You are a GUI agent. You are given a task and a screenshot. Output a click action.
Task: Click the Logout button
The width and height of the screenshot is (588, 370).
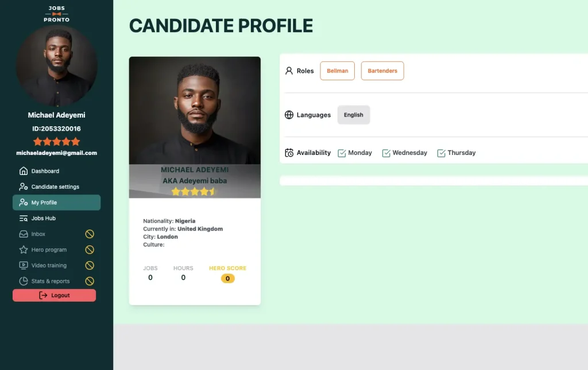click(x=54, y=295)
